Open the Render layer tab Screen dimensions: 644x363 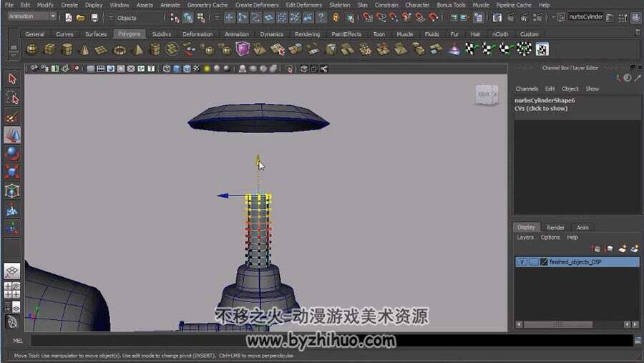coord(555,228)
